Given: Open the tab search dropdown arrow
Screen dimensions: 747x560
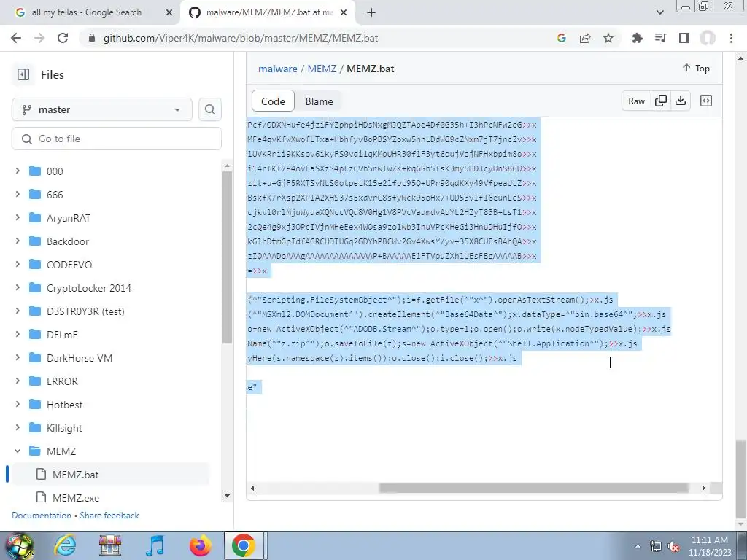Looking at the screenshot, I should tap(659, 13).
